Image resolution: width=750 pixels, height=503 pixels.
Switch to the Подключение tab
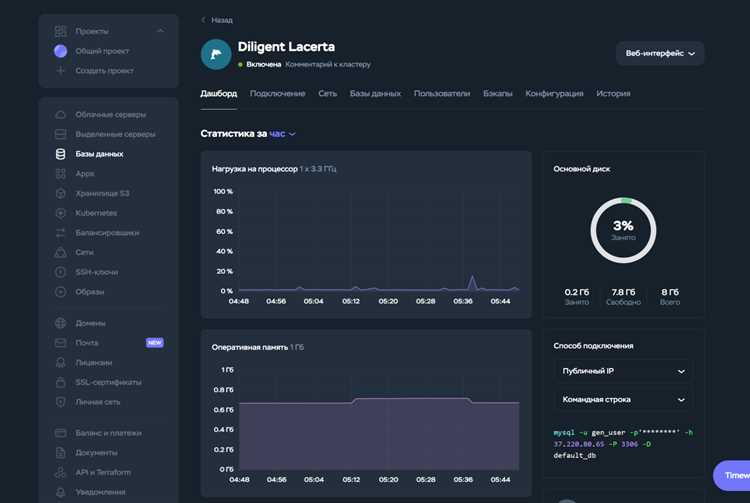pos(277,94)
